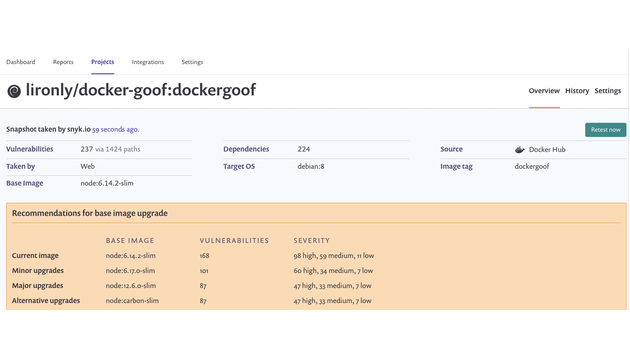Click 'Recommendations for base image upgrade' heading
The height and width of the screenshot is (360, 630).
(x=90, y=213)
